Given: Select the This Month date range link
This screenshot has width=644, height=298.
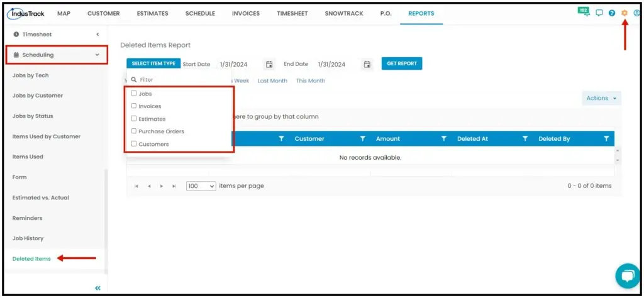Looking at the screenshot, I should click(311, 81).
